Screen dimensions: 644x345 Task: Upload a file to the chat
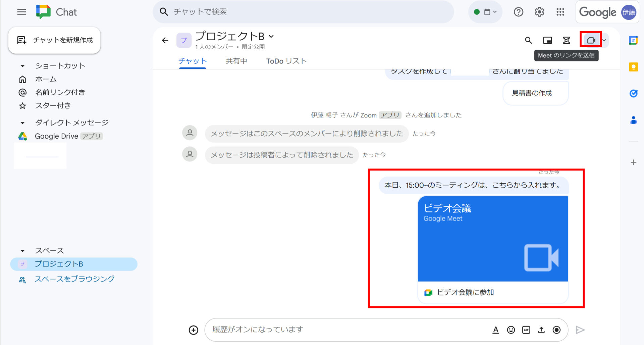(541, 330)
